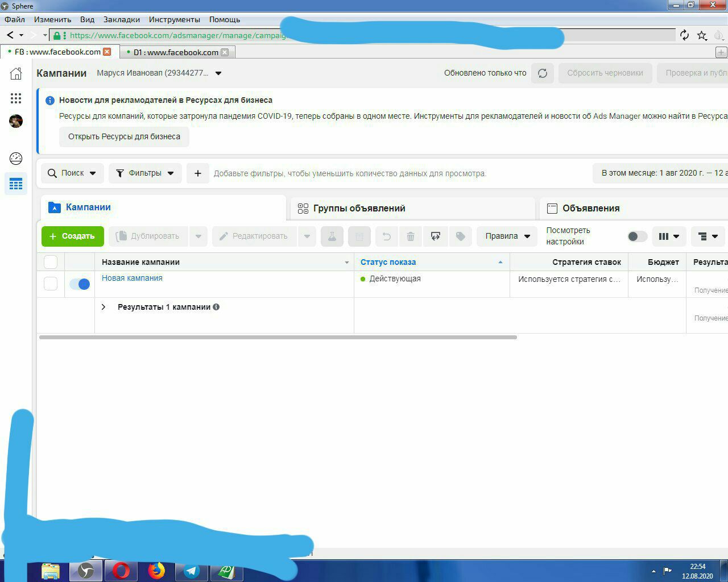This screenshot has width=728, height=582.
Task: Open the 'Правила' dropdown
Action: (x=507, y=236)
